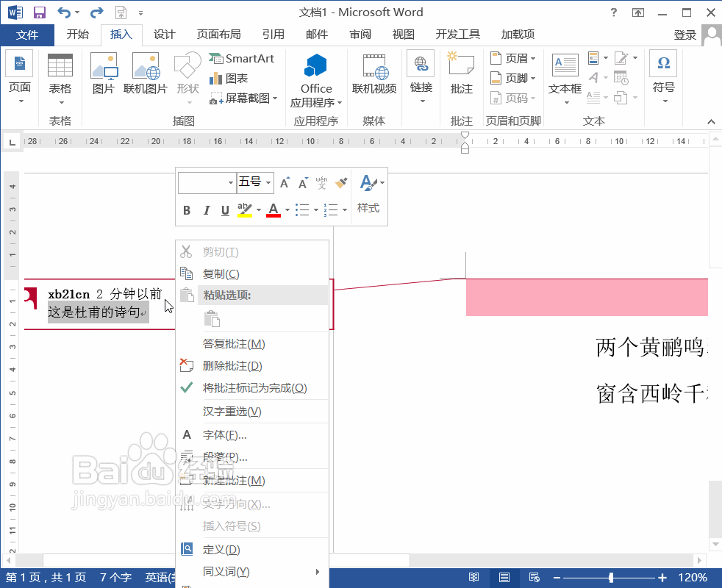The image size is (722, 588).
Task: Toggle bold in the mini toolbar
Action: [187, 210]
